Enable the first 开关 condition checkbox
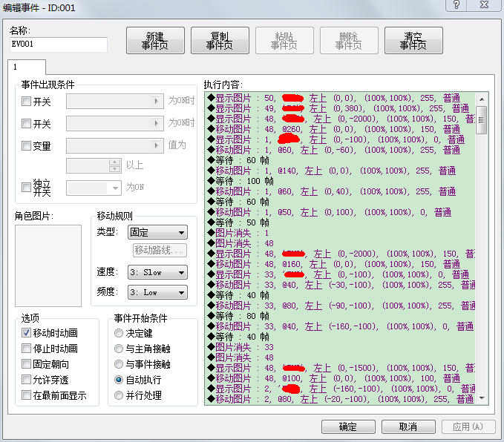 tap(26, 102)
